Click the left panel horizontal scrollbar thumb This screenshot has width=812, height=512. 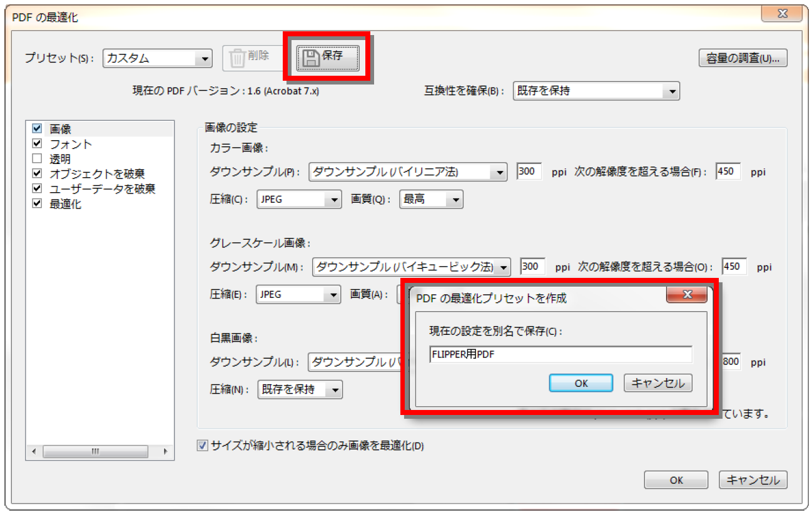(95, 451)
